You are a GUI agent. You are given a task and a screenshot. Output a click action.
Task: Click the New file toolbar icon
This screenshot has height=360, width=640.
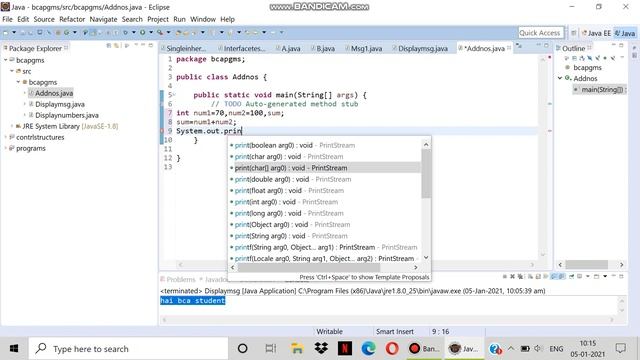tap(6, 33)
